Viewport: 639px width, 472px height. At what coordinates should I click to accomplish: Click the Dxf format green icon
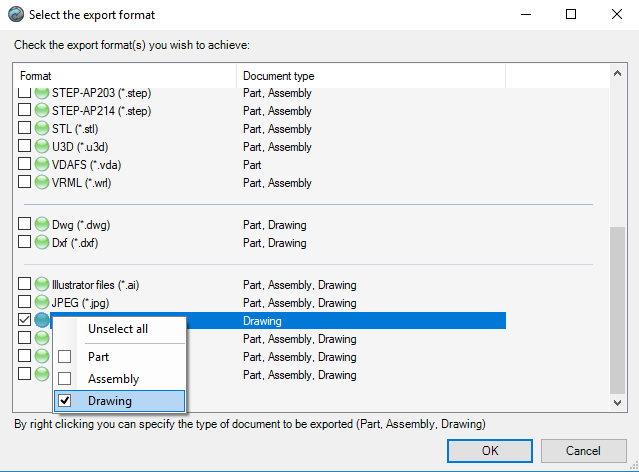pos(42,243)
